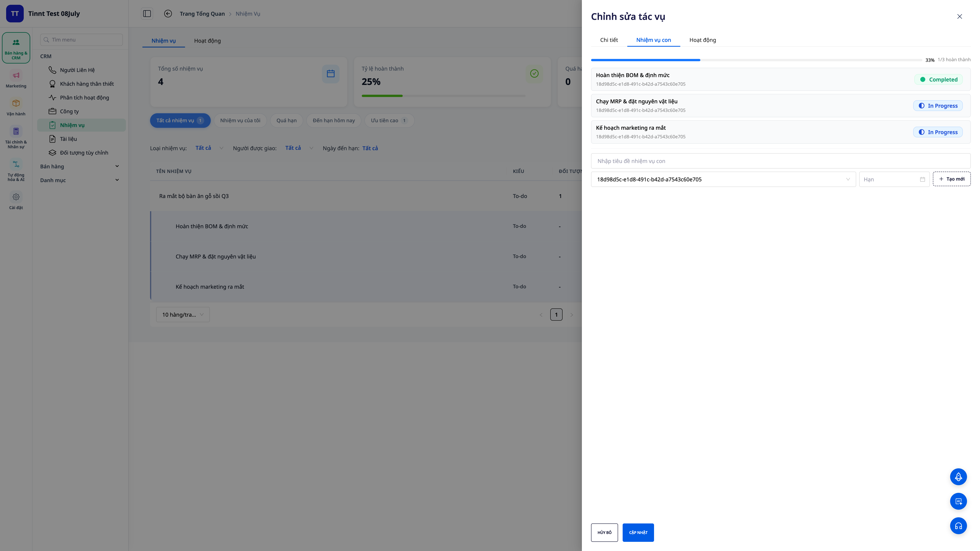The image size is (980, 551).
Task: Open Kế hoạch marketing ra mắt table row
Action: pos(366,287)
